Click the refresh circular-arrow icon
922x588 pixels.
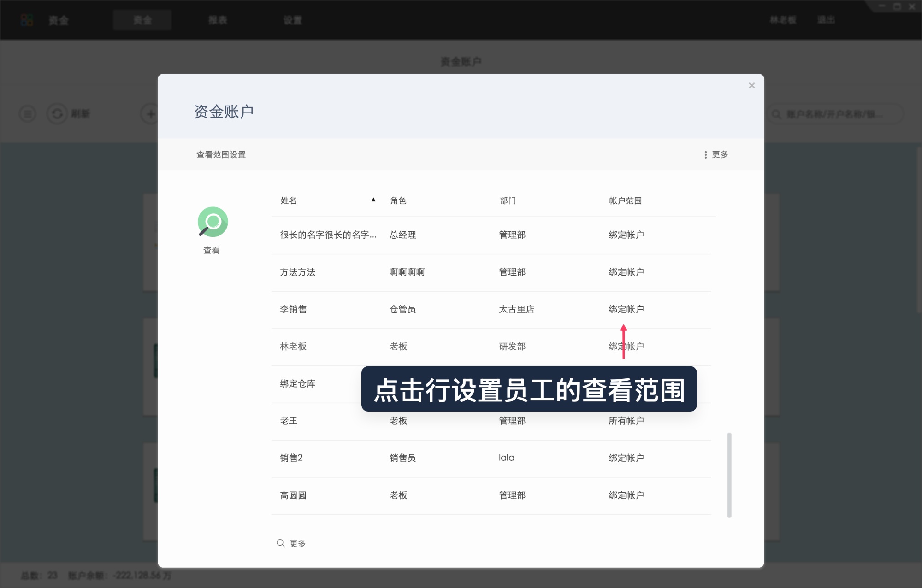(57, 114)
